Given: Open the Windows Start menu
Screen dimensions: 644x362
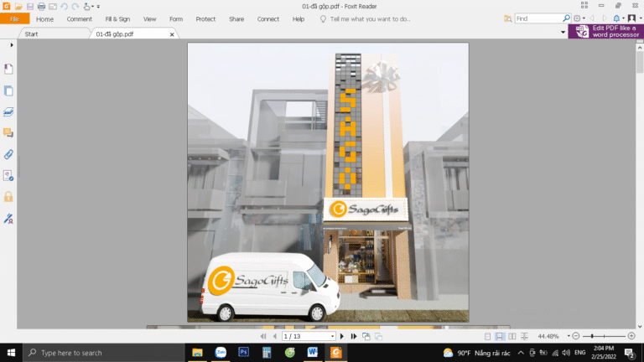Looking at the screenshot, I should coord(11,352).
